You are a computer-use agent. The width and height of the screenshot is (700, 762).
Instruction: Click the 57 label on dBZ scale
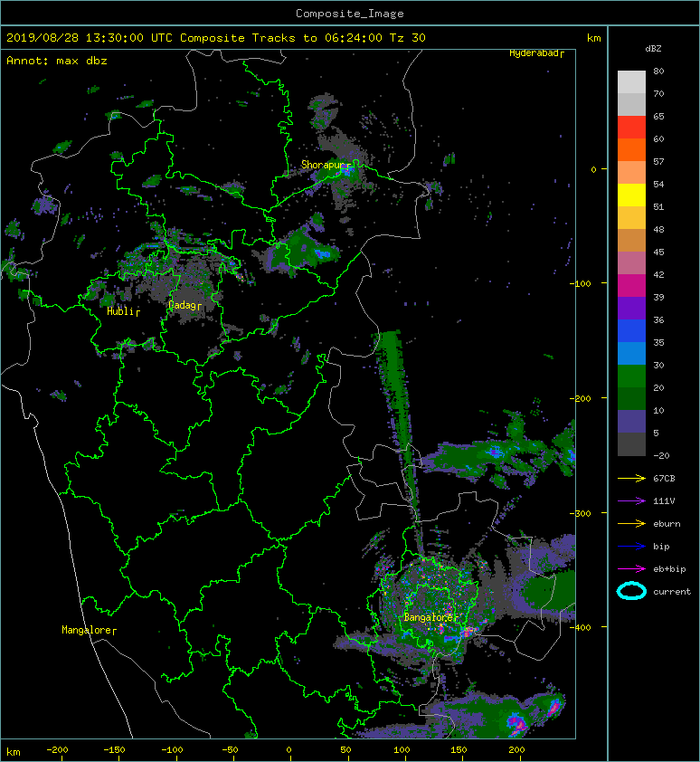point(658,162)
